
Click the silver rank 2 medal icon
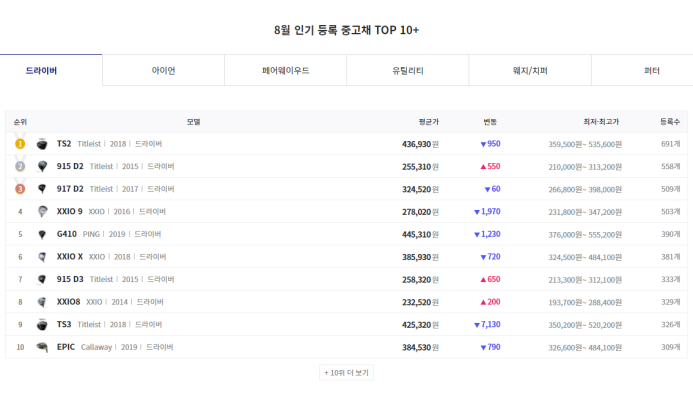(x=20, y=165)
